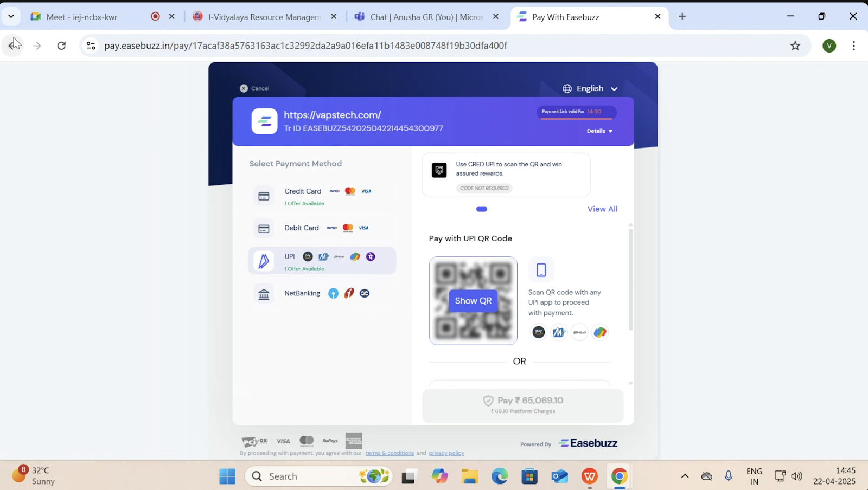Open the site information icon in address bar
The image size is (868, 490).
click(91, 46)
